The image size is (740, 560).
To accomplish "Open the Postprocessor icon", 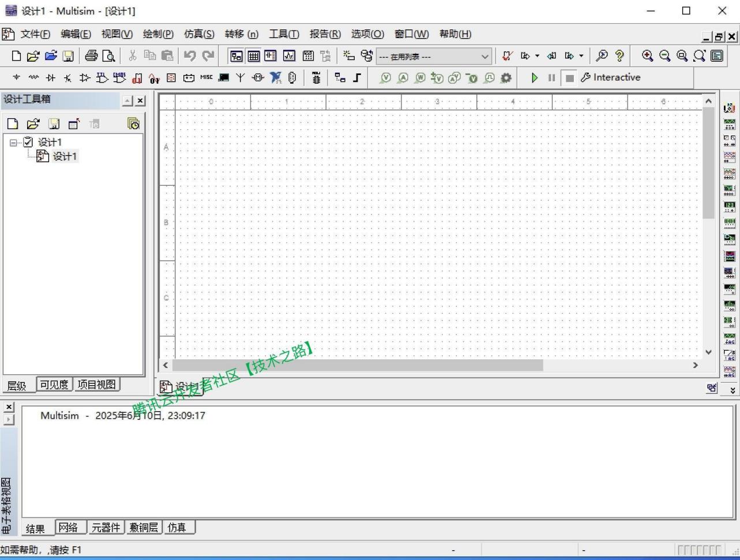I will [x=308, y=56].
